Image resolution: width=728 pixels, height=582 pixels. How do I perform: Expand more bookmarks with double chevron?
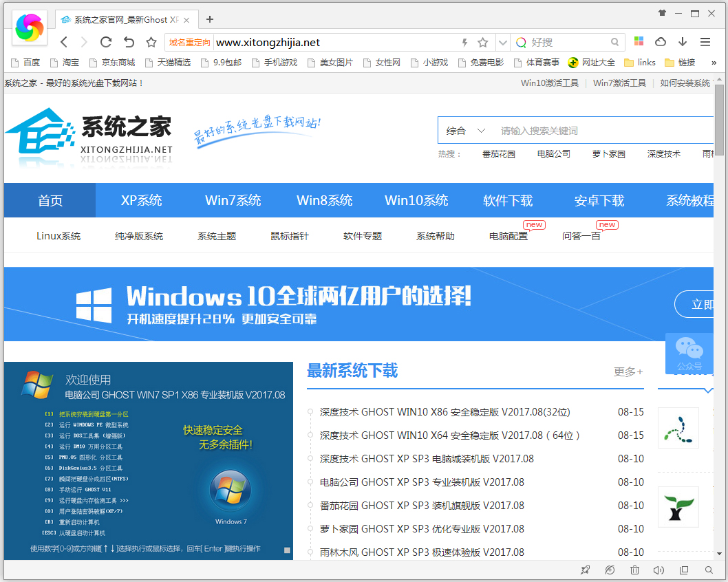[x=714, y=63]
